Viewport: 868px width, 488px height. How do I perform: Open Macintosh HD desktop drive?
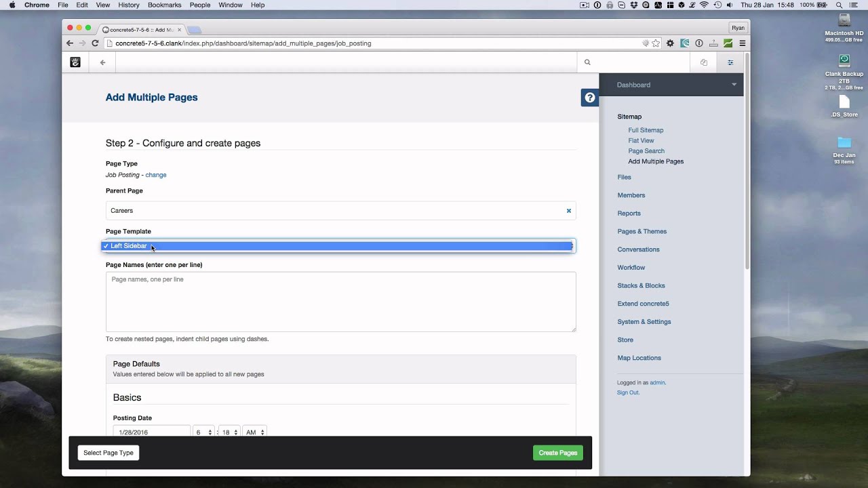844,21
